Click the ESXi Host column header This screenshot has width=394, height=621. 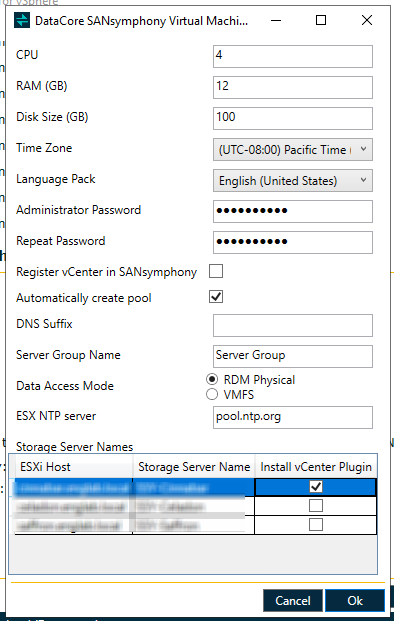coord(74,467)
